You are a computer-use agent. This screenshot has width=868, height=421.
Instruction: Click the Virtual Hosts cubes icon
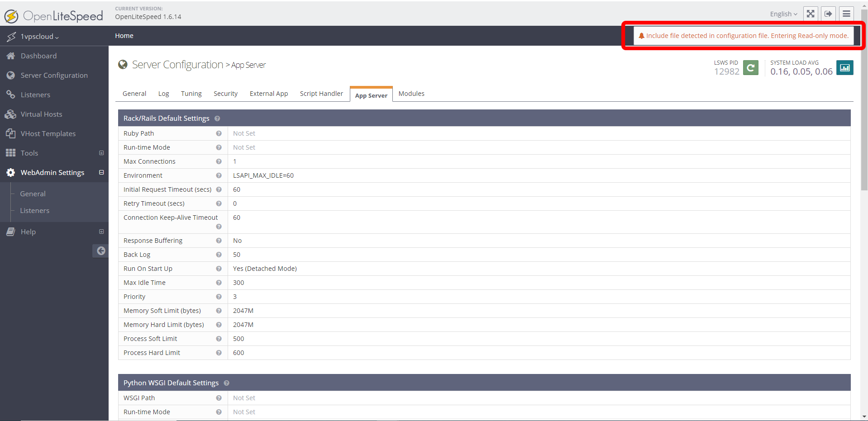click(10, 114)
